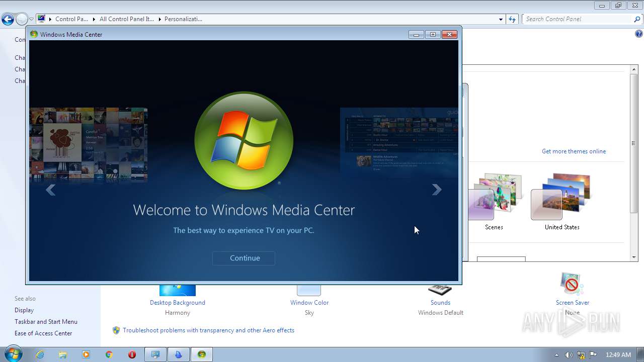Switch to Media Center taskbar button
This screenshot has width=644, height=362.
pos(201,354)
